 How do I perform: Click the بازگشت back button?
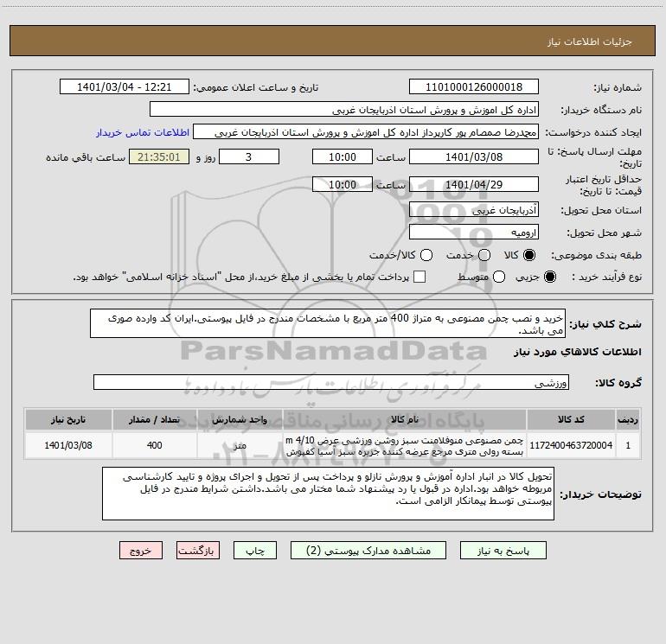pos(198,550)
